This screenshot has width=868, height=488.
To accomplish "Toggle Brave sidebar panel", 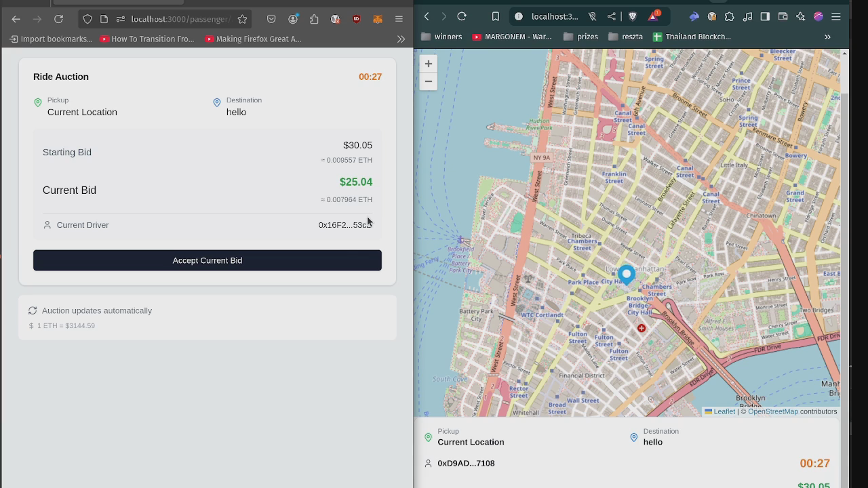I will [x=765, y=16].
